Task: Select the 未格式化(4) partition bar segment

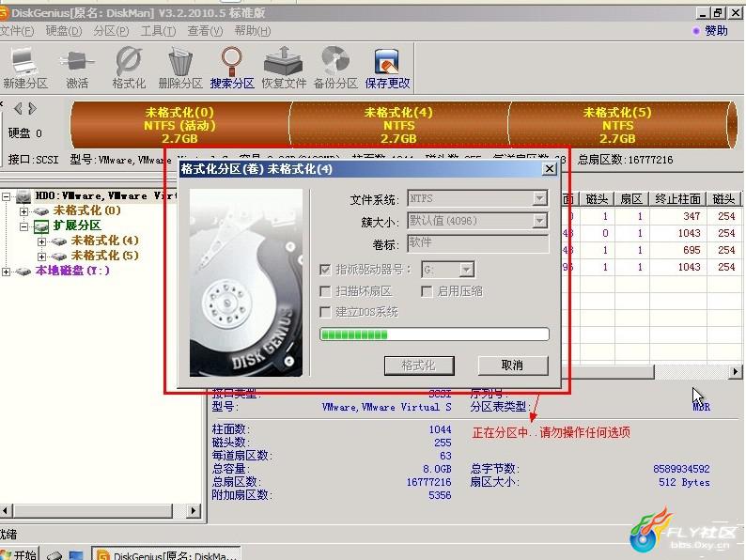Action: (x=398, y=125)
